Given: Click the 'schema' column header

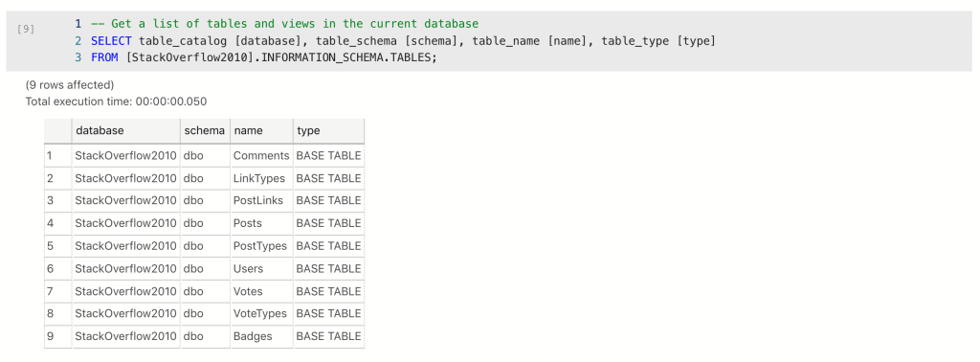Looking at the screenshot, I should pyautogui.click(x=205, y=130).
